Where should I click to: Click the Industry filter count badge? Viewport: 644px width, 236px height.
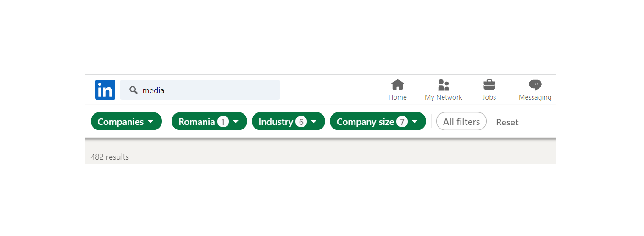coord(301,122)
